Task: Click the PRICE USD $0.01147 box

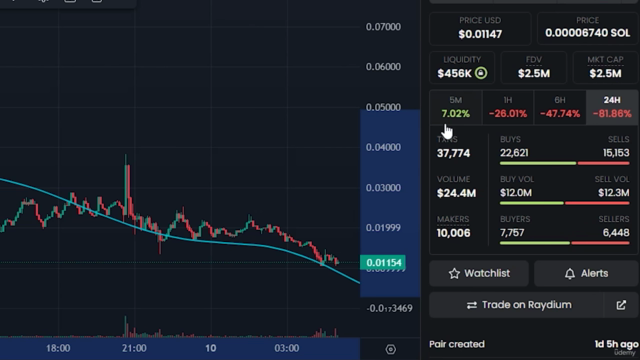Action: (x=480, y=28)
